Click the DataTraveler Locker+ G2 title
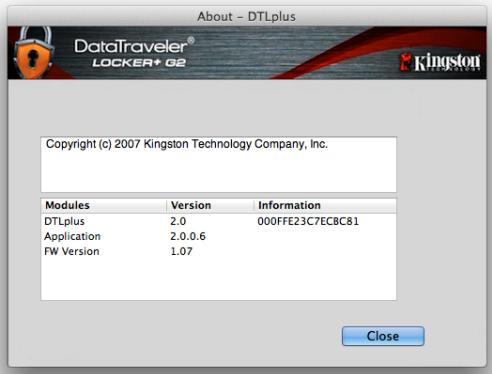492x374 pixels. (x=134, y=52)
